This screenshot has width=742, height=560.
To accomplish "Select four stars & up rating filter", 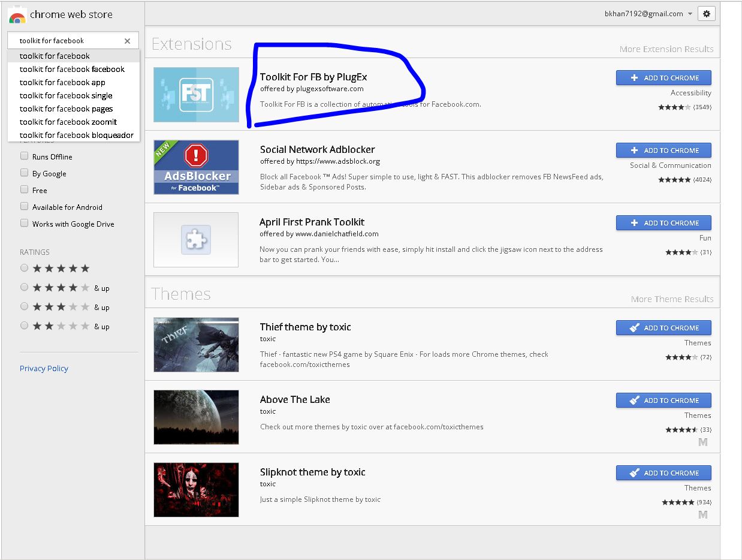I will [x=25, y=287].
